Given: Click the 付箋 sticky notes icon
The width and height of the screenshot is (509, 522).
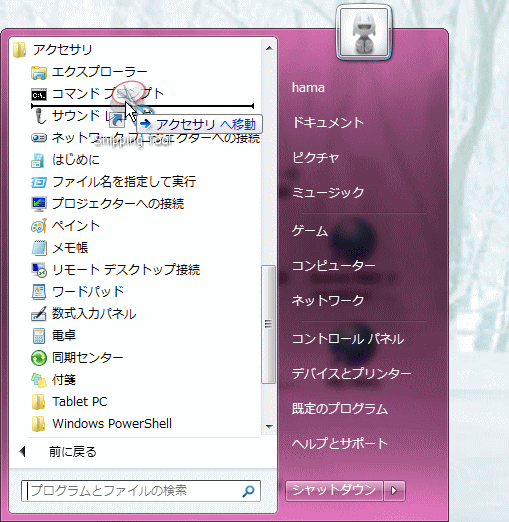Looking at the screenshot, I should tap(39, 380).
